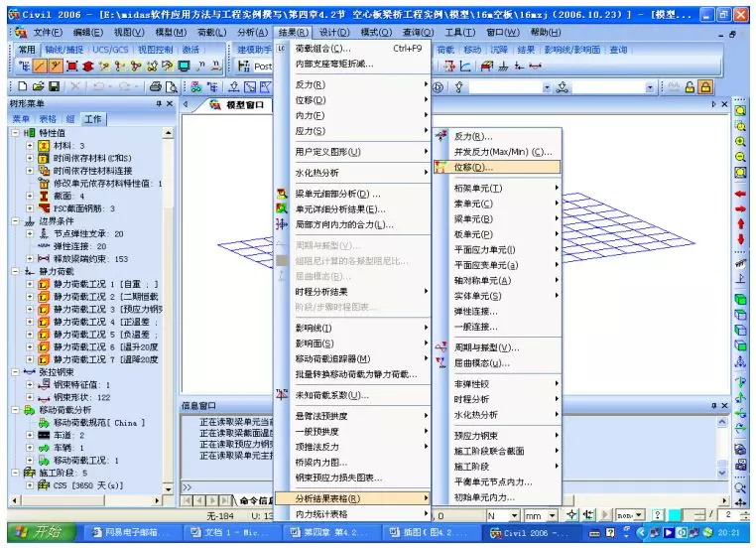Screen dimensions: 756x548
Task: Open the 梁单元(B) submenu
Action: [497, 219]
